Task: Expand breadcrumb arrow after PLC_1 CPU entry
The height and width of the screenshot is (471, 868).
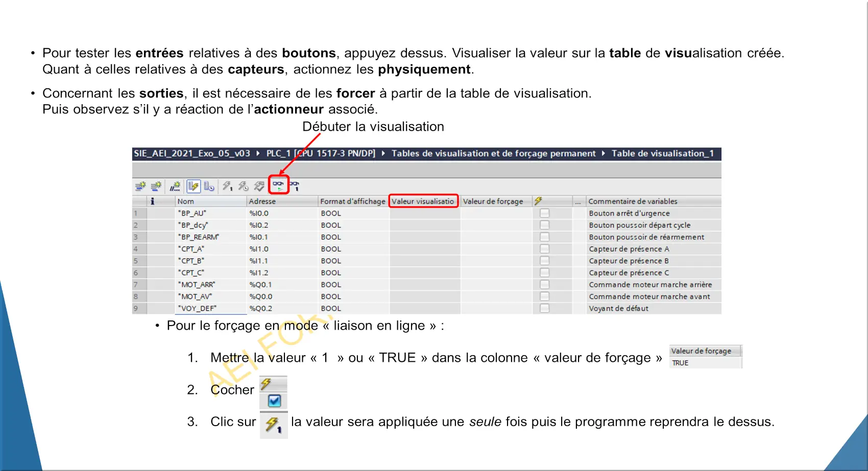Action: click(383, 154)
